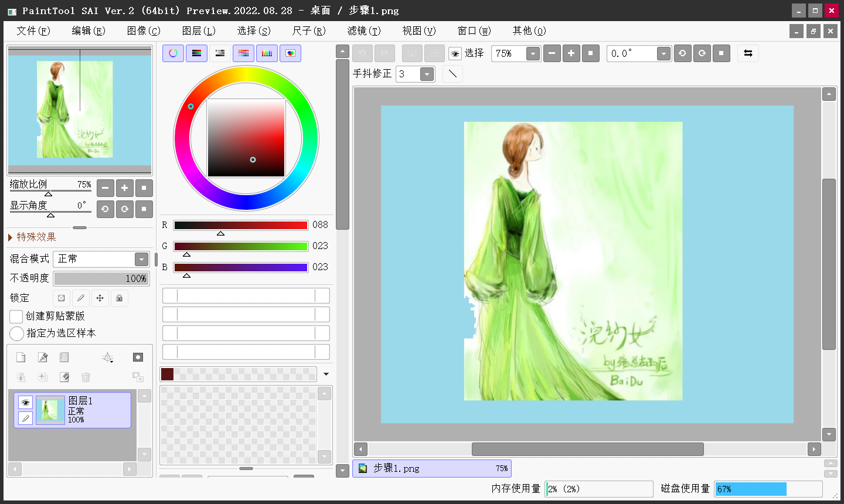Enable lock all padlock icon
This screenshot has width=844, height=504.
coord(120,298)
